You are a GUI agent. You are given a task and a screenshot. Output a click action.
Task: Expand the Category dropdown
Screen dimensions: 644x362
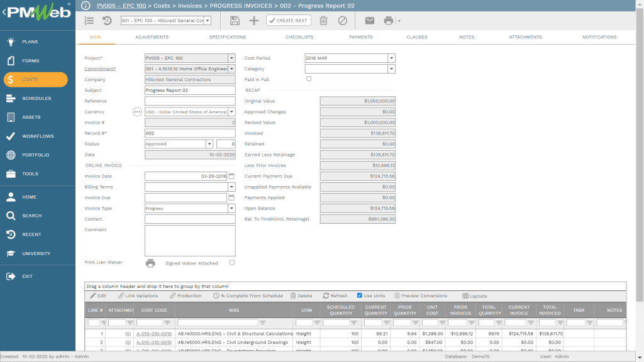point(391,69)
